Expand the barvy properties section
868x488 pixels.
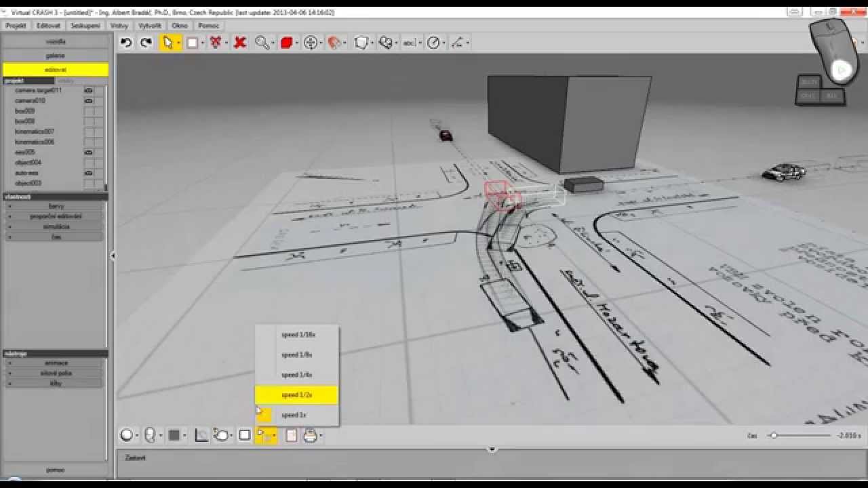pos(56,206)
